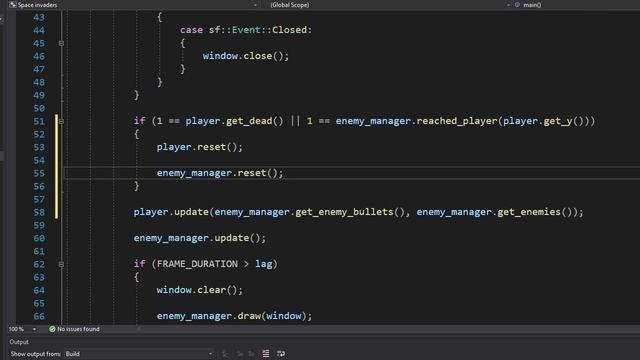Click line number 50 in the gutter
The height and width of the screenshot is (360, 640).
39,109
